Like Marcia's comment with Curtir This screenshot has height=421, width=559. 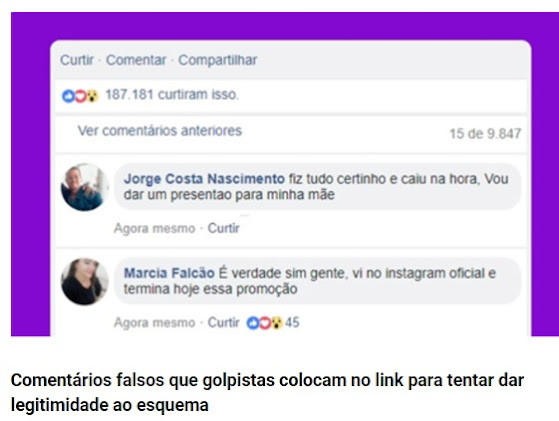tap(223, 323)
